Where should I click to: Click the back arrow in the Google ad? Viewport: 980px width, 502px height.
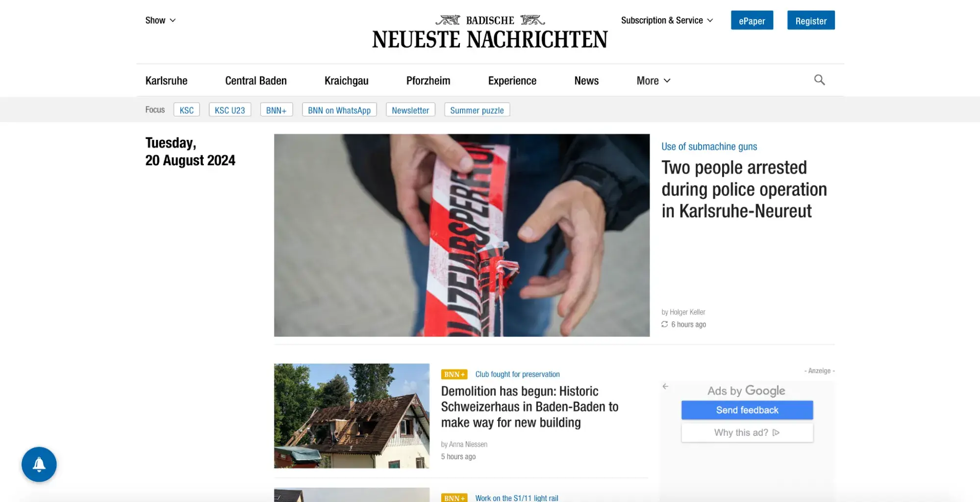coord(665,386)
